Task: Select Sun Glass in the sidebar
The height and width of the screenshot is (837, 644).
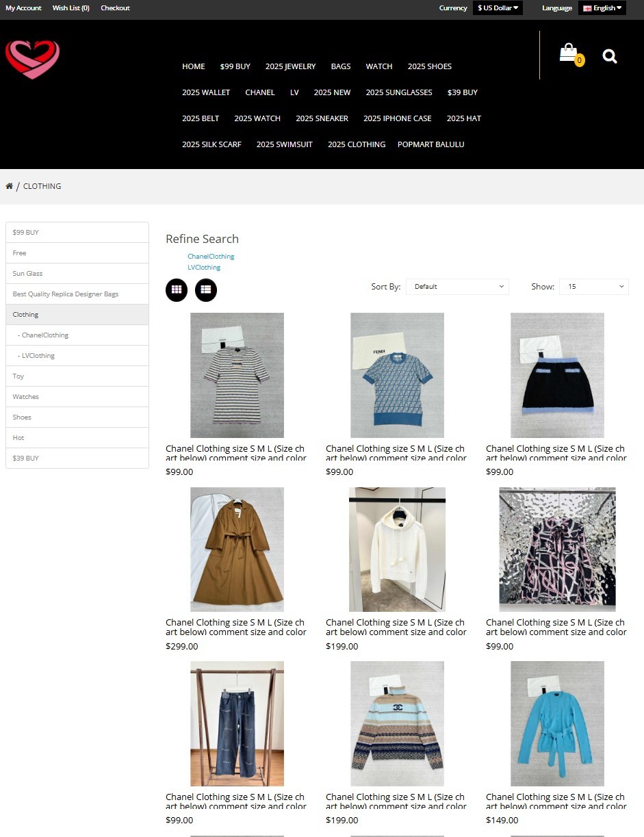Action: coord(77,274)
